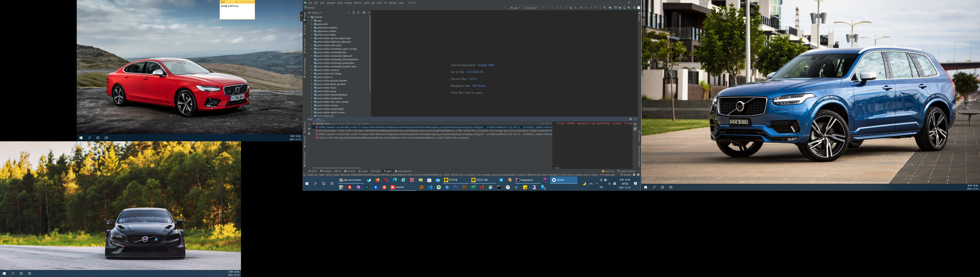Open the SDK Manager toolbar icon
Screen dimensions: 980x277
click(x=629, y=8)
